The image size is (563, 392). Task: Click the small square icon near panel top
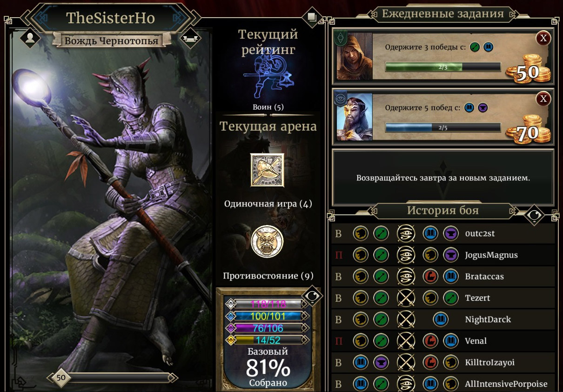tap(311, 18)
